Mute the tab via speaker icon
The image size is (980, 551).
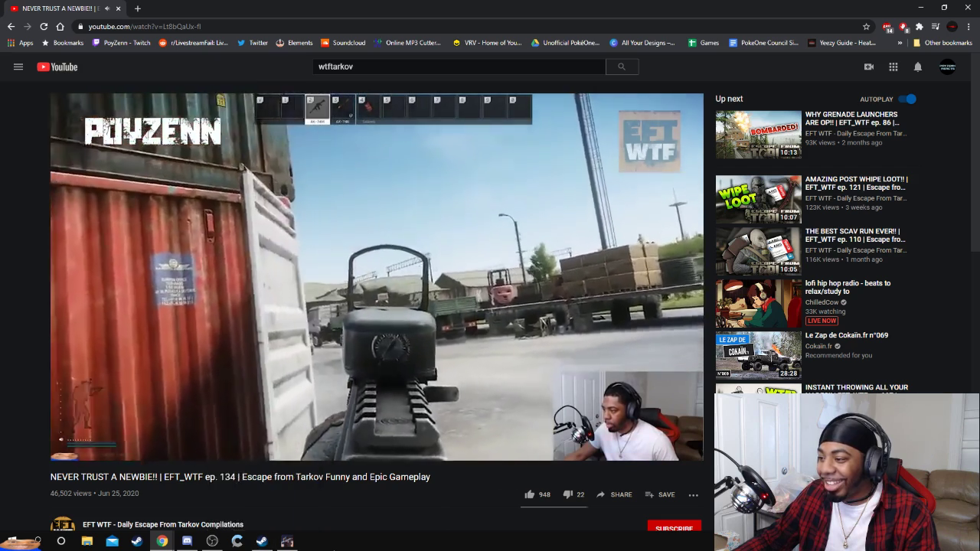106,8
